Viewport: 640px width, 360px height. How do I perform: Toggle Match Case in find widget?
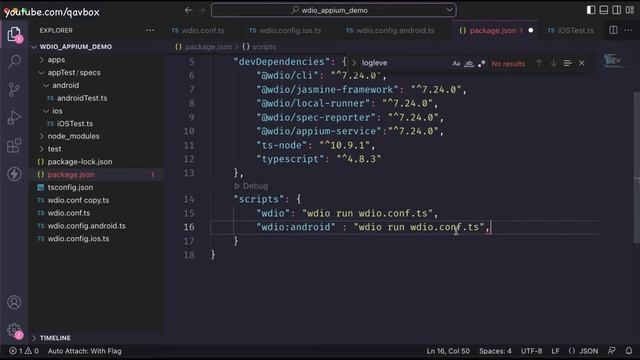coord(456,63)
